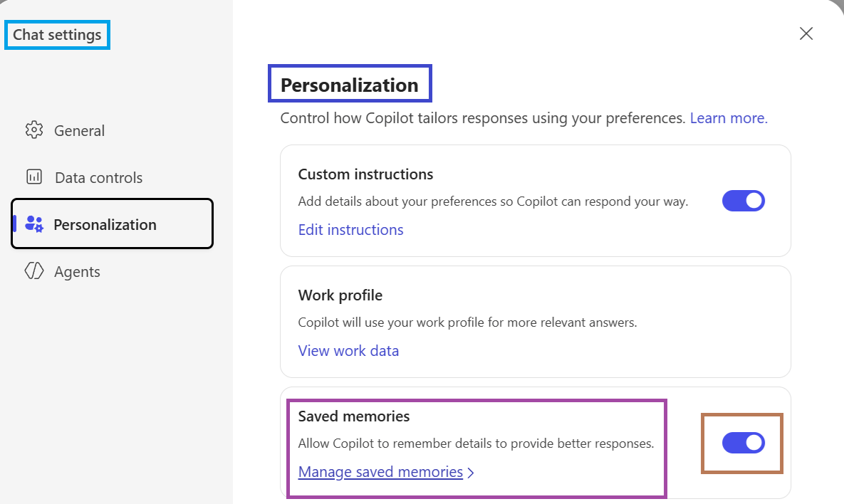844x504 pixels.
Task: Switch to the Data controls tab
Action: tap(98, 177)
